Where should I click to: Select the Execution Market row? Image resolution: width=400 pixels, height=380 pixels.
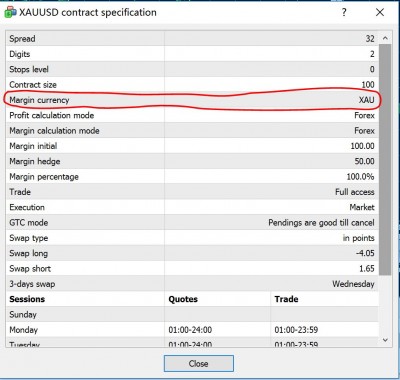[192, 207]
